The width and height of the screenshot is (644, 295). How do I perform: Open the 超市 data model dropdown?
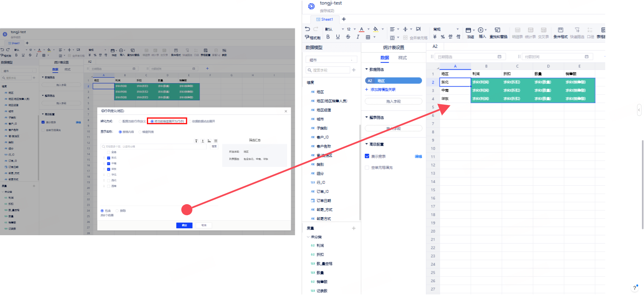pyautogui.click(x=331, y=60)
